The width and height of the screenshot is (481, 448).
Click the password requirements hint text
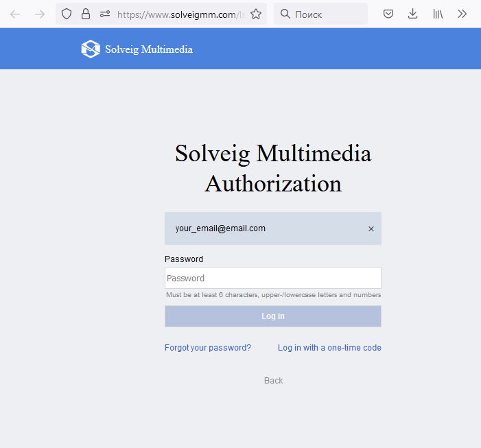click(x=273, y=295)
